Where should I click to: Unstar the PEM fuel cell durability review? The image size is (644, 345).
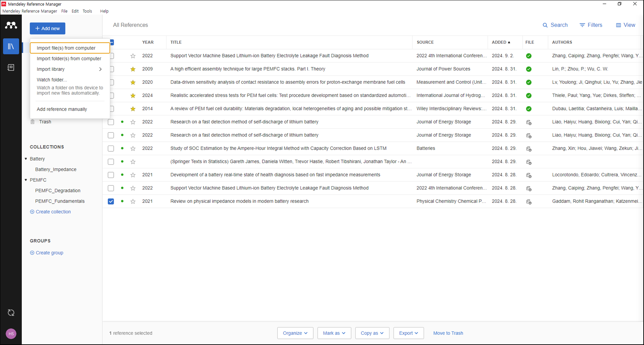pyautogui.click(x=133, y=109)
